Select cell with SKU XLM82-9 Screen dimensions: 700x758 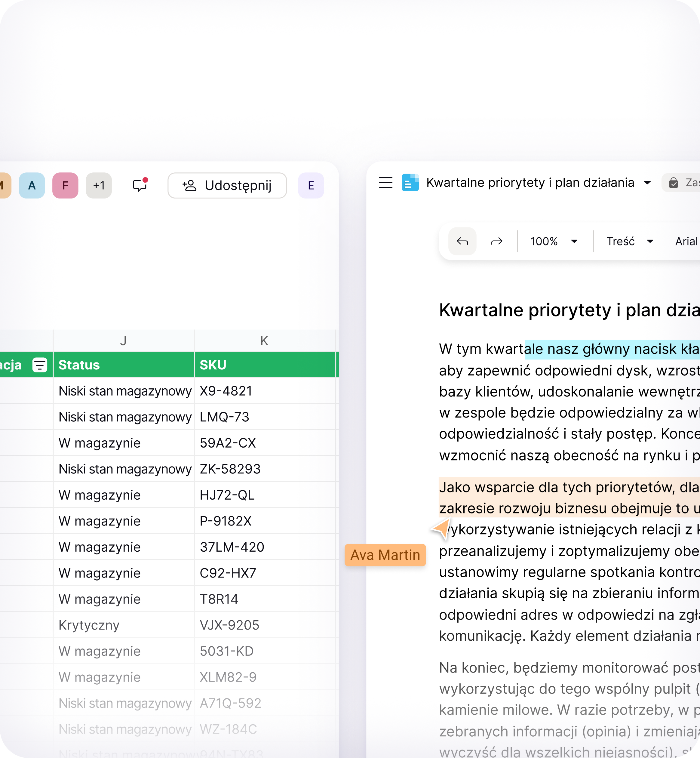tap(265, 677)
